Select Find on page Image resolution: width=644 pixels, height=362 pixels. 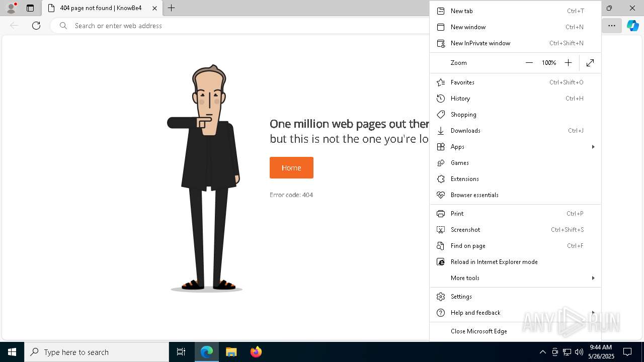pyautogui.click(x=515, y=246)
